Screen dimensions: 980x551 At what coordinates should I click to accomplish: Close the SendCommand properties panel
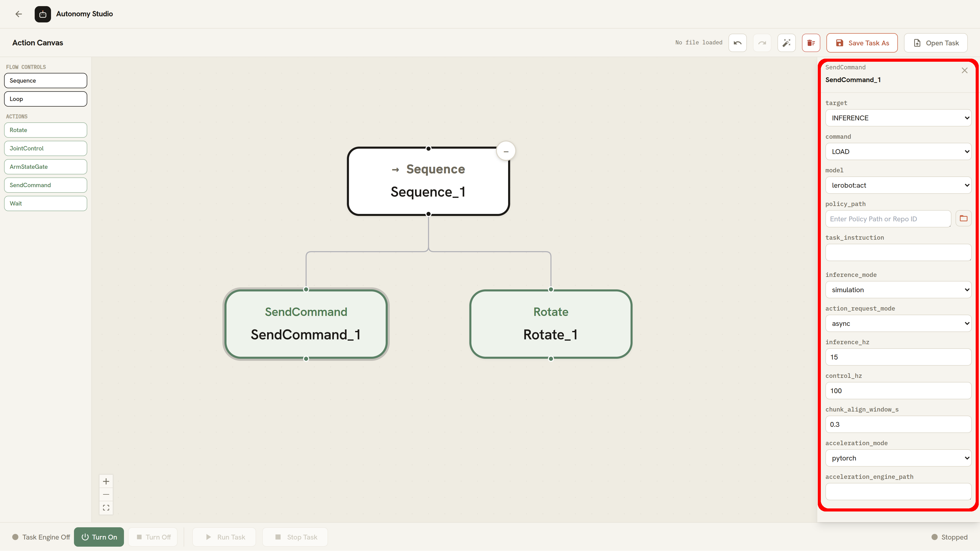(964, 70)
